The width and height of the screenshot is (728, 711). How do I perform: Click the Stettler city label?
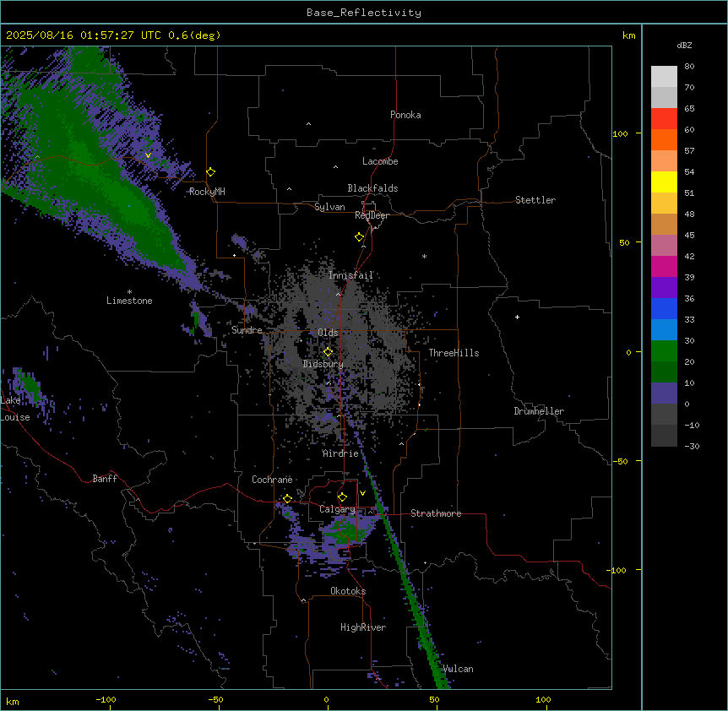535,200
